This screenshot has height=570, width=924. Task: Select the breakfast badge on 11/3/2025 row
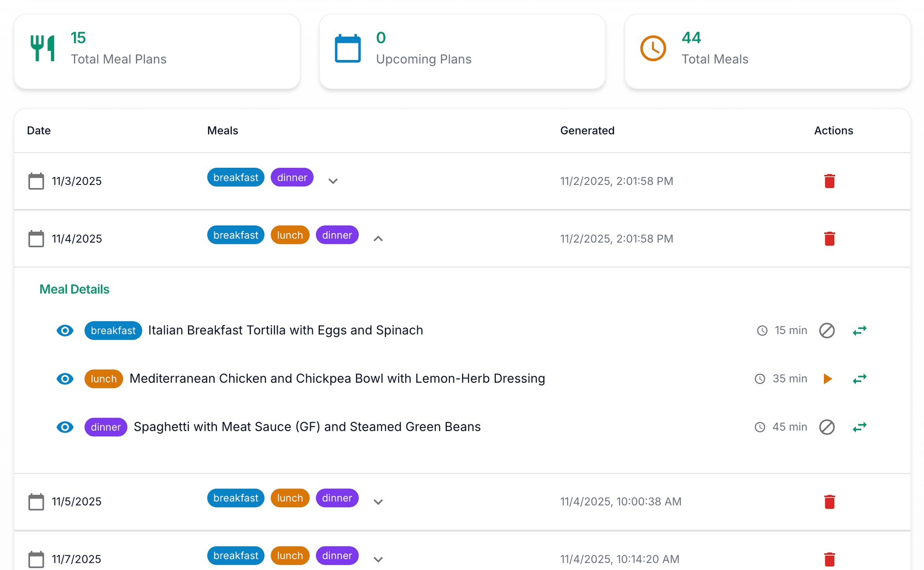(236, 177)
